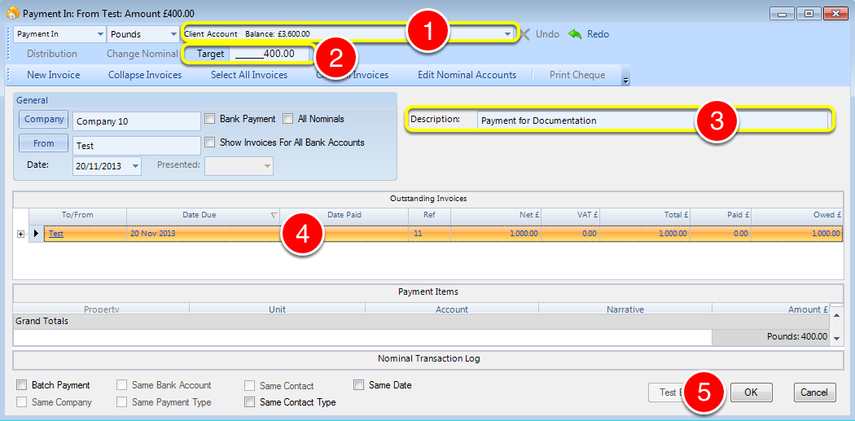Open the Date picker dropdown arrow

pos(135,166)
